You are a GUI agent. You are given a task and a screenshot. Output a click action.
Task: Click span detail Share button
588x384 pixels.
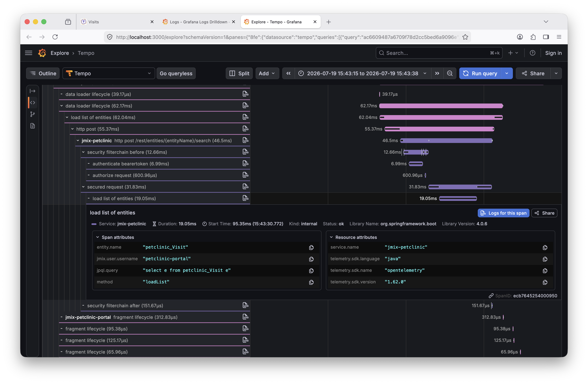(544, 213)
